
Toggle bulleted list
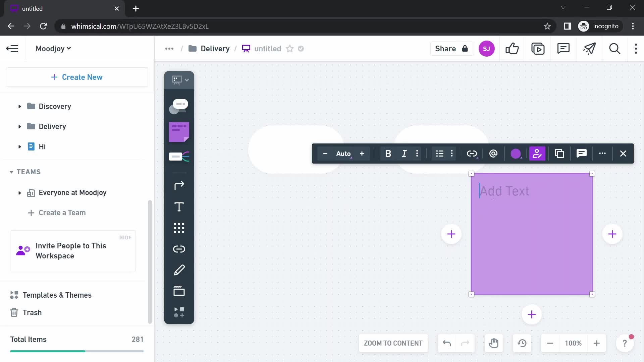point(440,154)
